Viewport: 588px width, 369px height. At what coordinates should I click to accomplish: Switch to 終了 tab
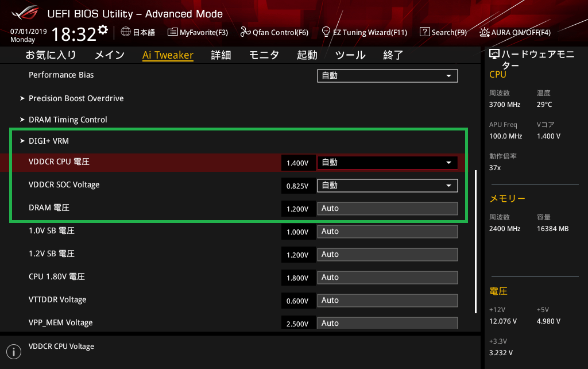pos(393,55)
